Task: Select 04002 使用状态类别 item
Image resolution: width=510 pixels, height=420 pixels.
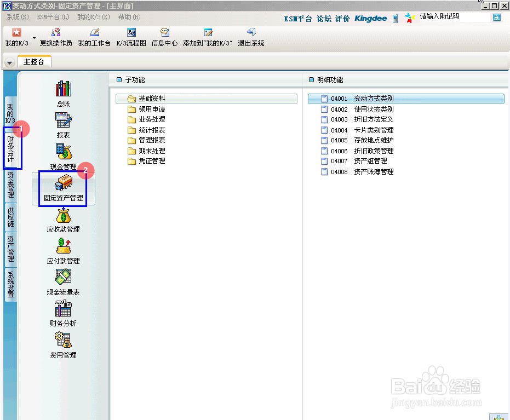Action: pos(357,109)
